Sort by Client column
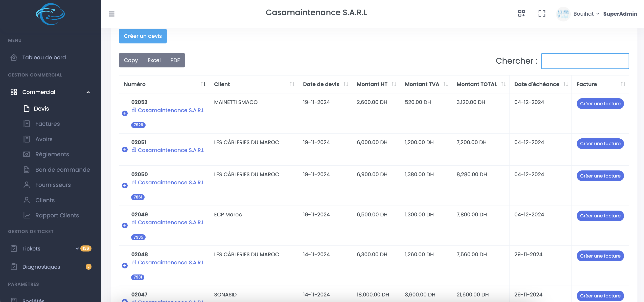Viewport: 644px width, 302px height. (254, 84)
